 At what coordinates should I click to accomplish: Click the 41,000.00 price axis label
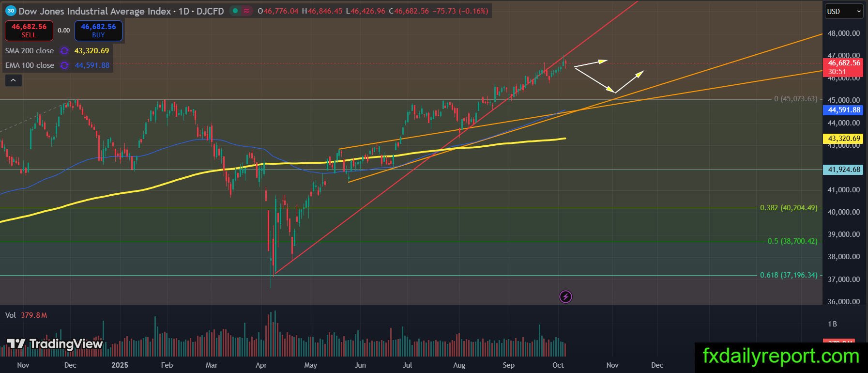coord(844,190)
